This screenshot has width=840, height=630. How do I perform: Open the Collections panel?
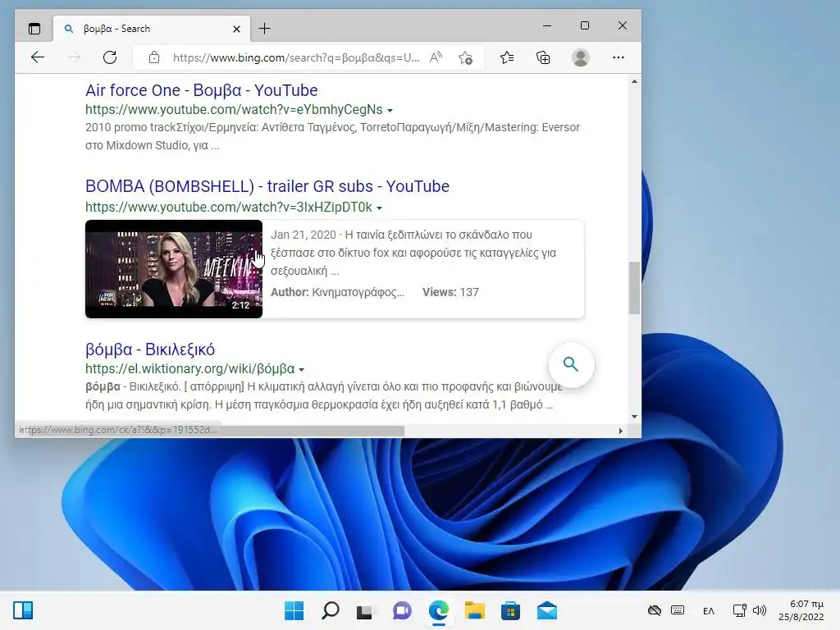[543, 57]
